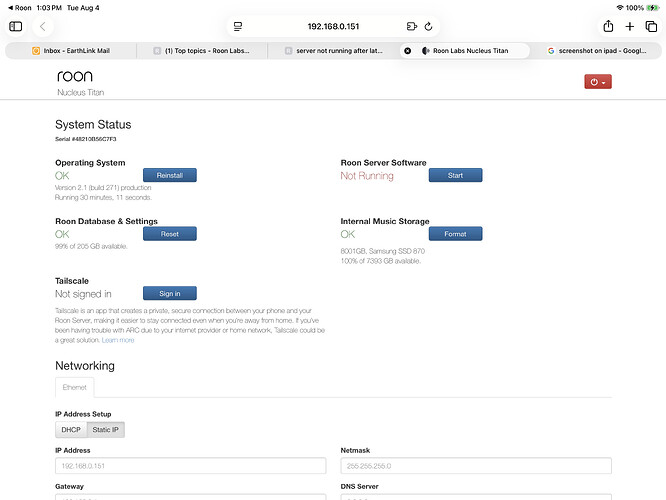Open the server not running tab
The width and height of the screenshot is (666, 500).
pos(333,51)
